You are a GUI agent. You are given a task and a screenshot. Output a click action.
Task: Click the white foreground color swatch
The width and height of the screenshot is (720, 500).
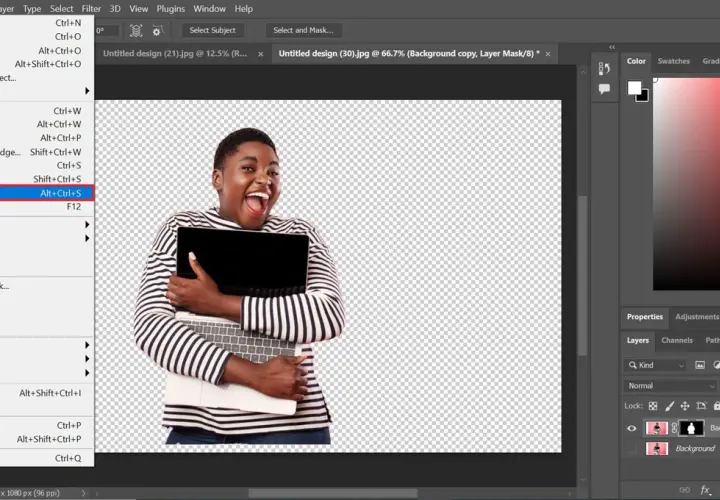634,87
